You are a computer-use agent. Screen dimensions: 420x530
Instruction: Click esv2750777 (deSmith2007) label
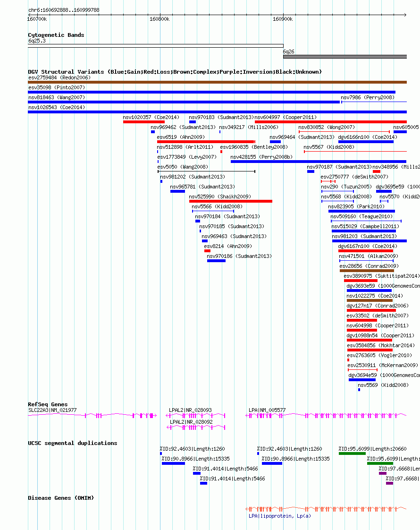pyautogui.click(x=354, y=177)
